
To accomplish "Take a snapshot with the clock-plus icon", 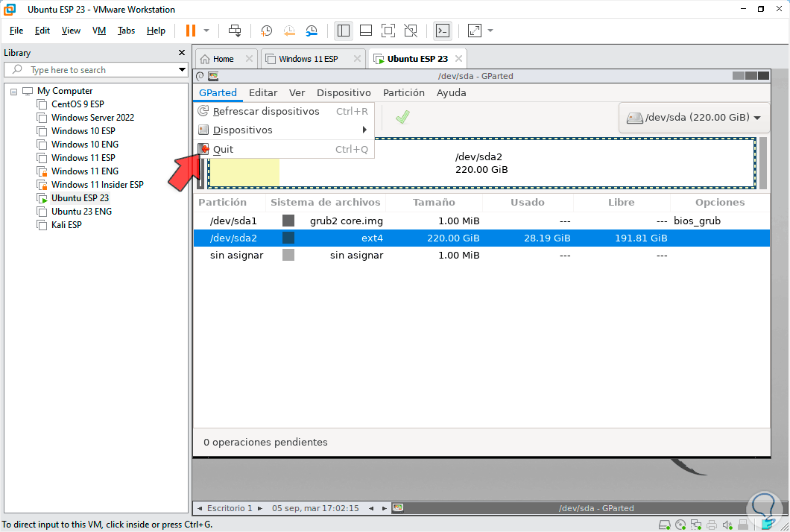I will click(266, 31).
